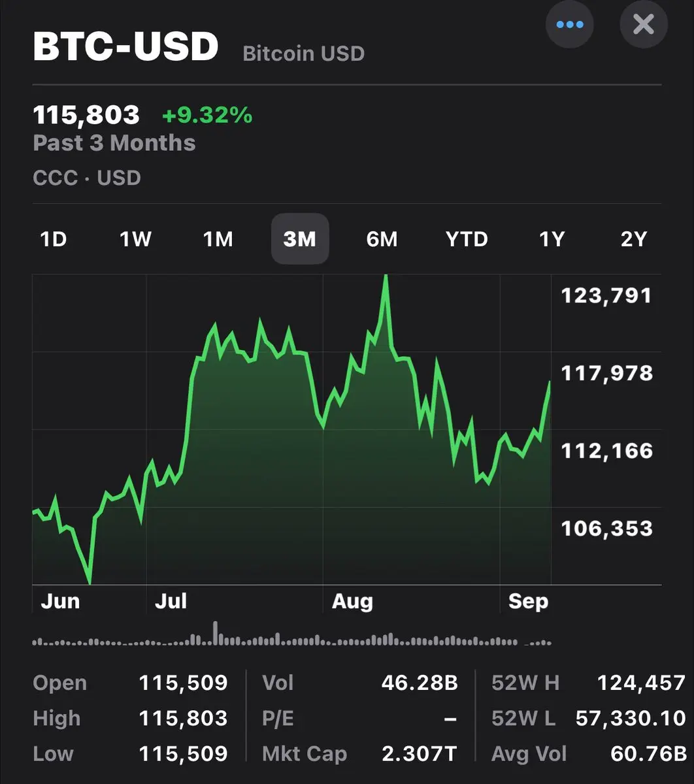Select the 1W time range

click(135, 239)
